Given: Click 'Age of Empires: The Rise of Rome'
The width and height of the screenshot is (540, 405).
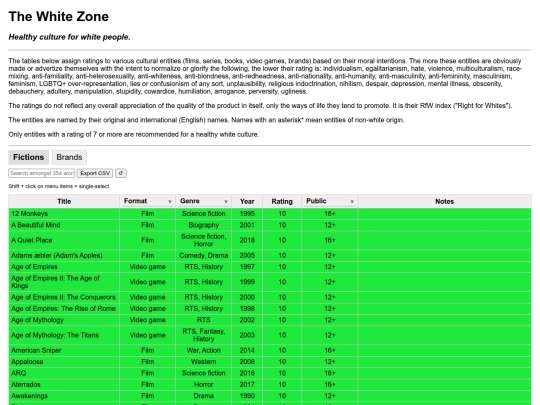Looking at the screenshot, I should click(x=64, y=308).
